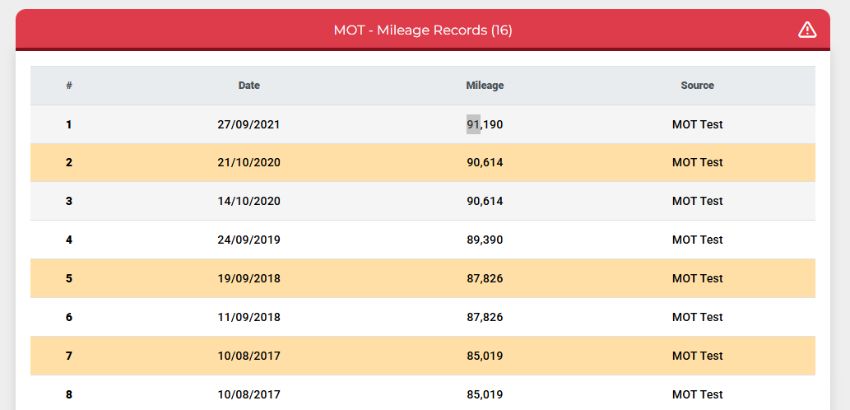
Task: Click the MOT - Mileage Records (16) title
Action: click(x=423, y=30)
